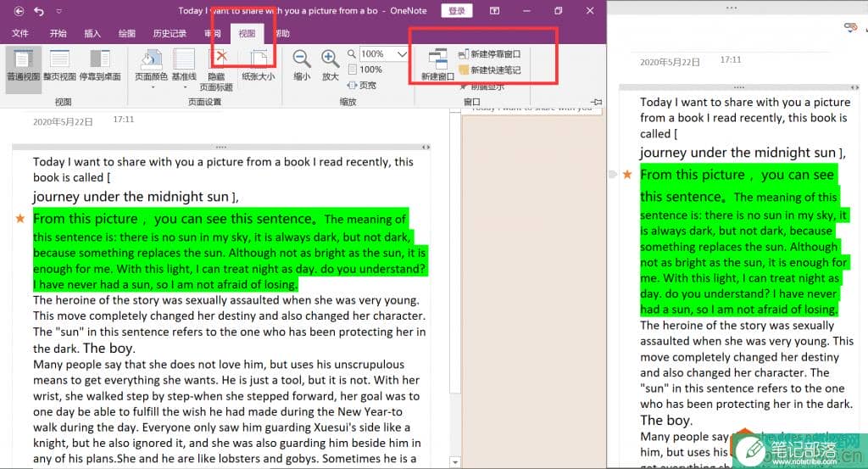868x469 pixels.
Task: Switch to the 历史记录 ribbon tab
Action: (170, 33)
